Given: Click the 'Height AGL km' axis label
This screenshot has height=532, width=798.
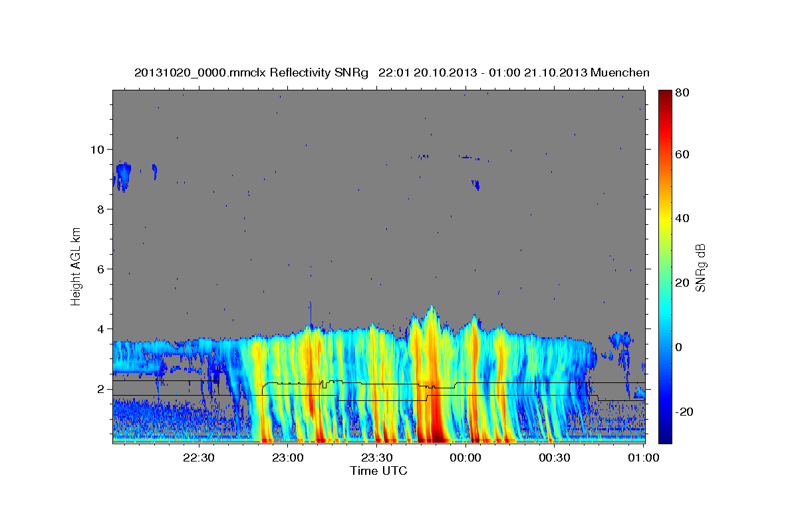Looking at the screenshot, I should [x=76, y=266].
